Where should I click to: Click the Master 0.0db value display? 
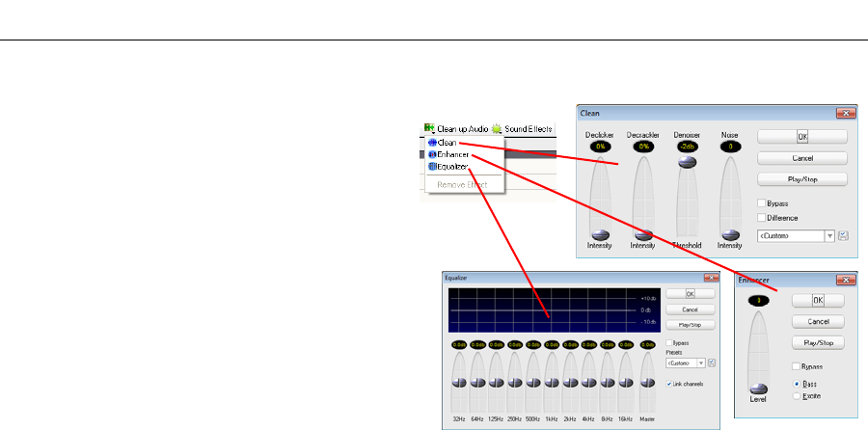[647, 345]
